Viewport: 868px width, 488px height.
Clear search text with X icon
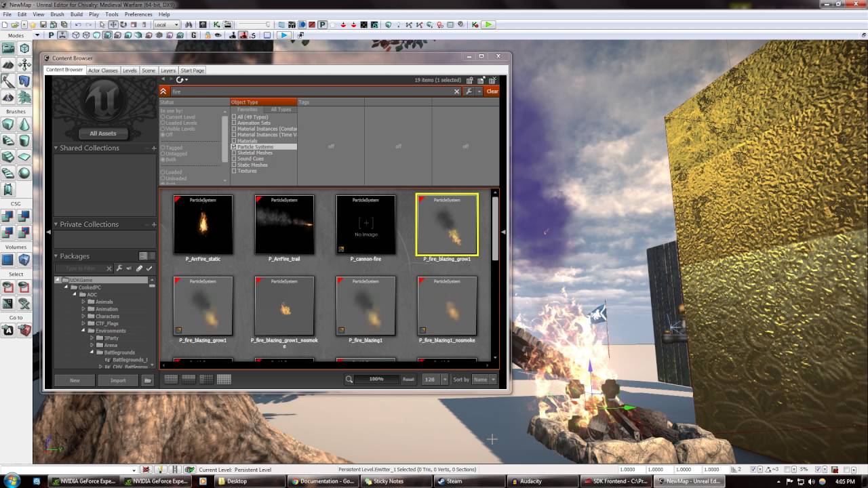pyautogui.click(x=456, y=91)
